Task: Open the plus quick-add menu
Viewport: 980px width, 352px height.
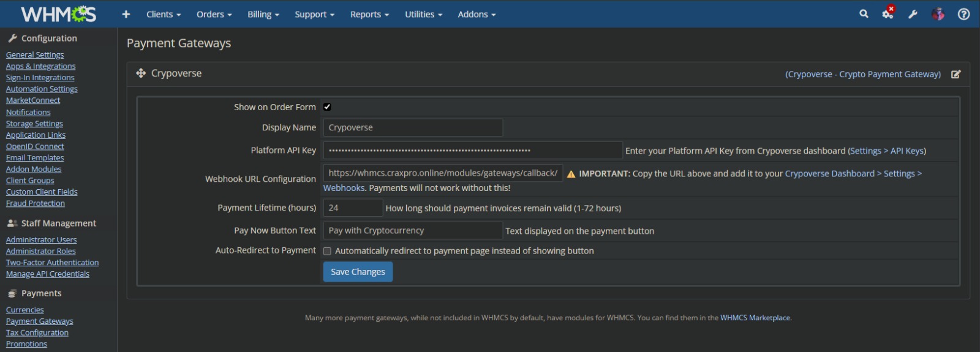Action: 126,14
